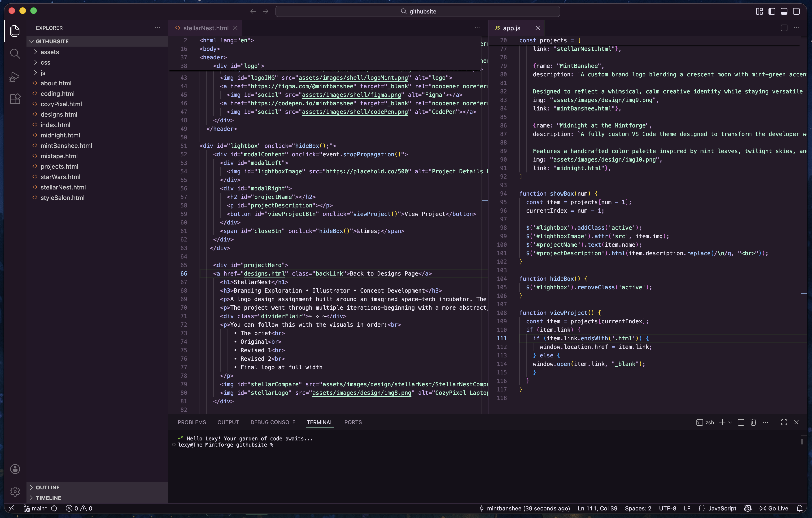Open the Search view in Activity Bar
Viewport: 812px width, 518px height.
pos(15,54)
